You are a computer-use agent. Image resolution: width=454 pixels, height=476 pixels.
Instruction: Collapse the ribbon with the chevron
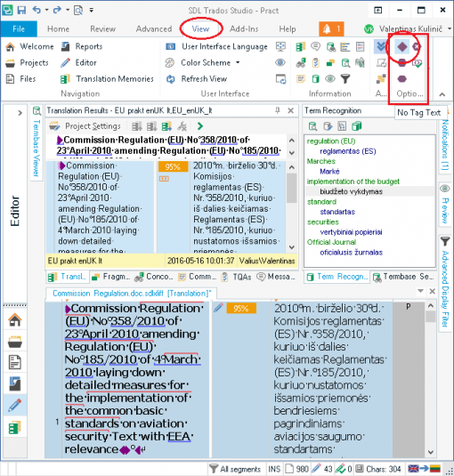442,94
